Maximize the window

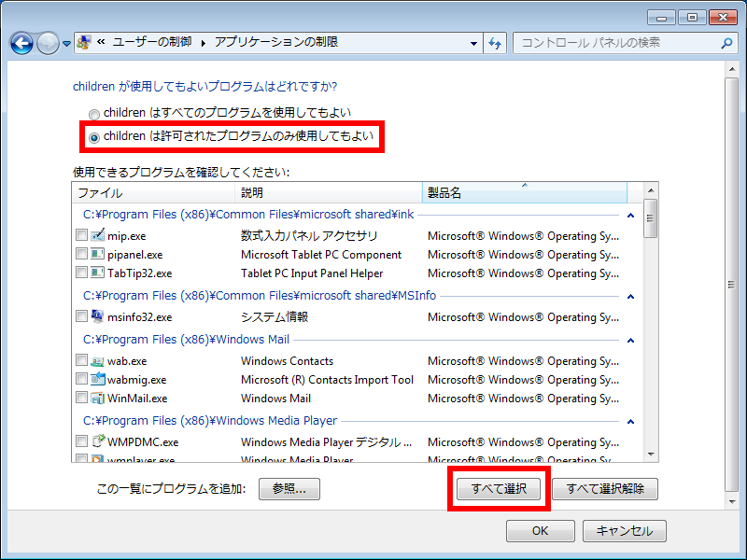[x=692, y=18]
